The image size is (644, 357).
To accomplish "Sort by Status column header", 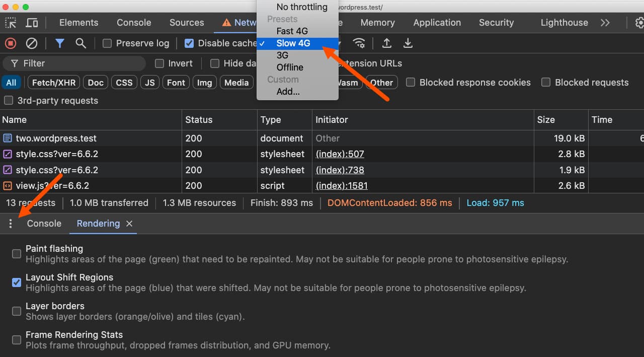I will [219, 120].
